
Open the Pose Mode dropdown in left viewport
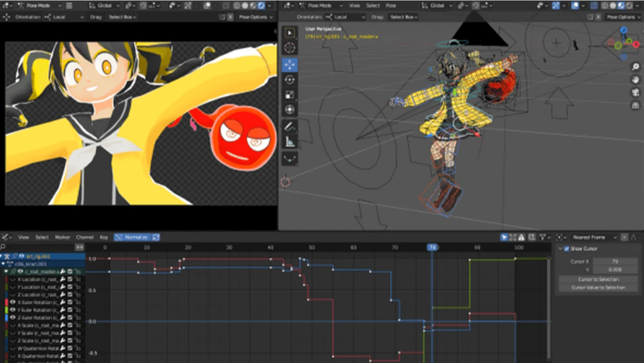(x=38, y=6)
